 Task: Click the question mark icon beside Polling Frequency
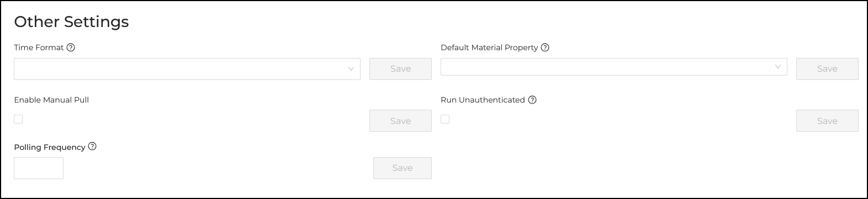point(92,147)
